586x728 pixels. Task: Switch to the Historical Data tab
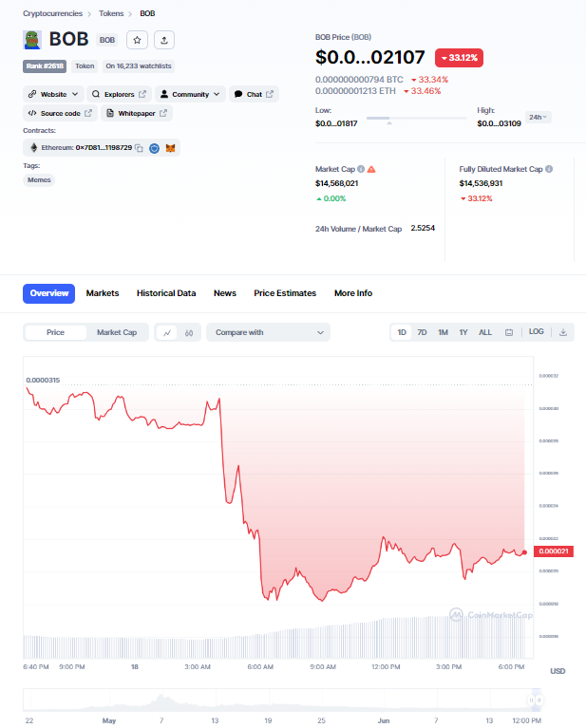pos(166,293)
